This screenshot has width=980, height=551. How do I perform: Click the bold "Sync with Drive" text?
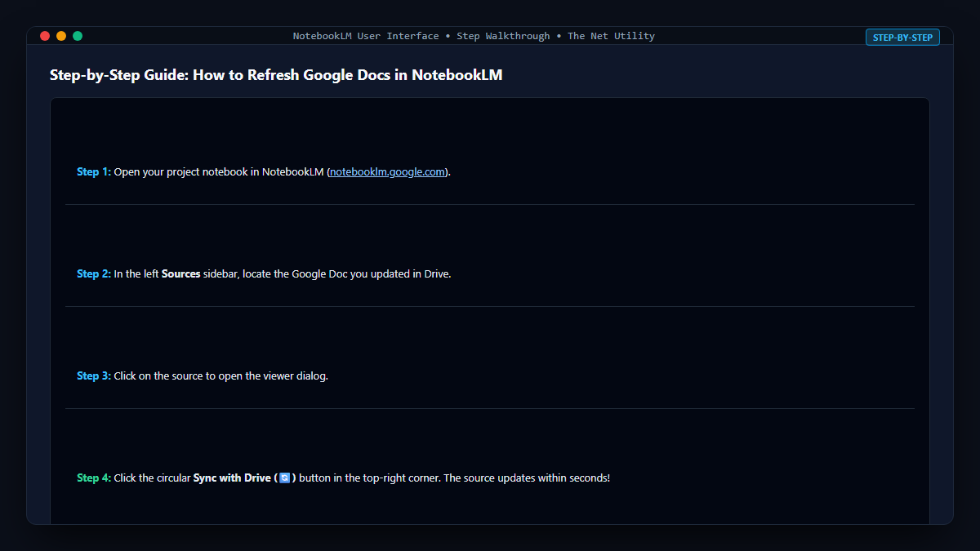pyautogui.click(x=232, y=478)
